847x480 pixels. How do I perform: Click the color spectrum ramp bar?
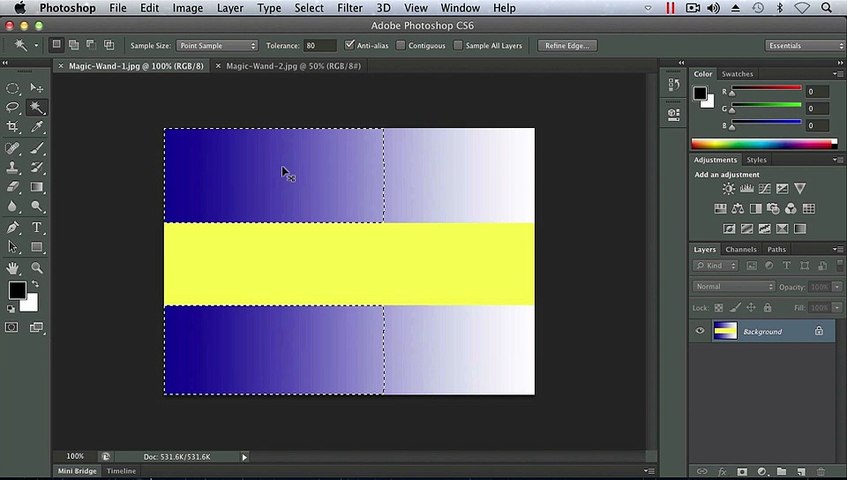pos(761,143)
